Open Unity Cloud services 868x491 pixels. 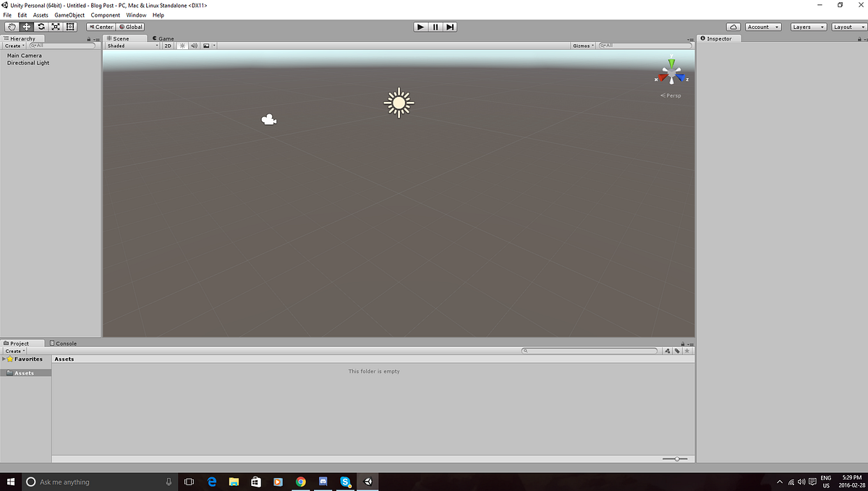(733, 27)
